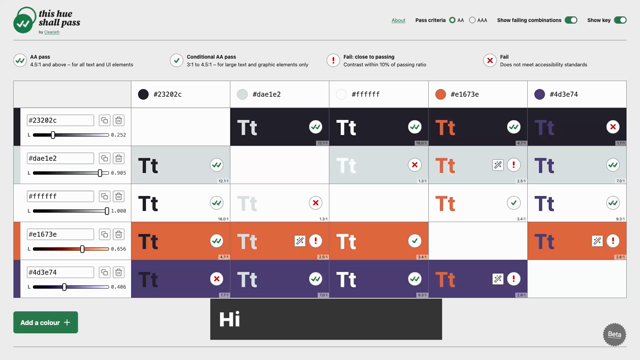Open the Clearleft link under the logo

pos(51,32)
